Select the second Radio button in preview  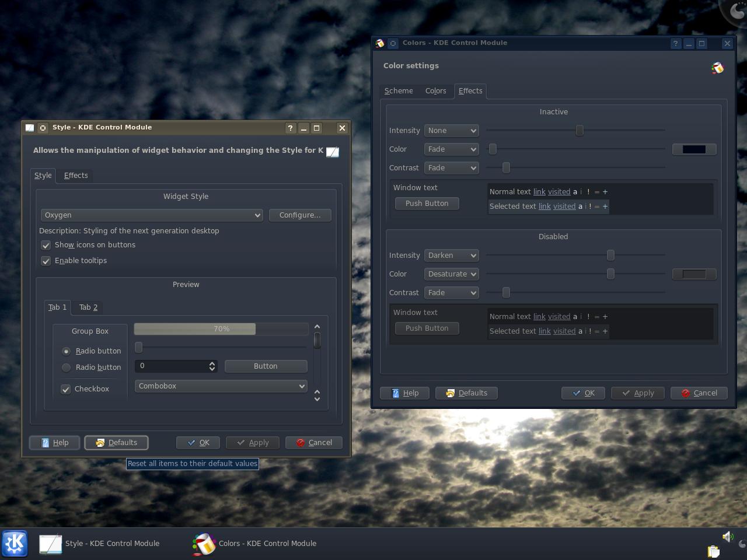[66, 367]
